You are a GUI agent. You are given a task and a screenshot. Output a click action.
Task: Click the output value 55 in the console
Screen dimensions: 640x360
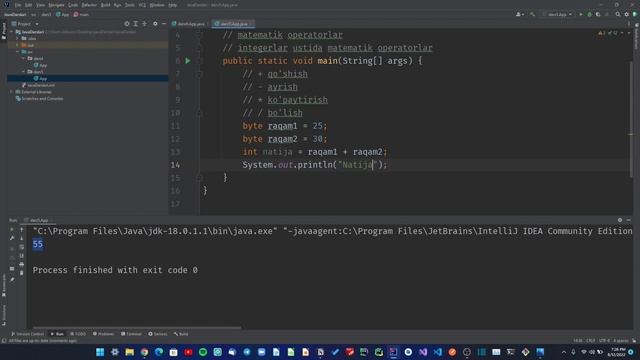38,244
